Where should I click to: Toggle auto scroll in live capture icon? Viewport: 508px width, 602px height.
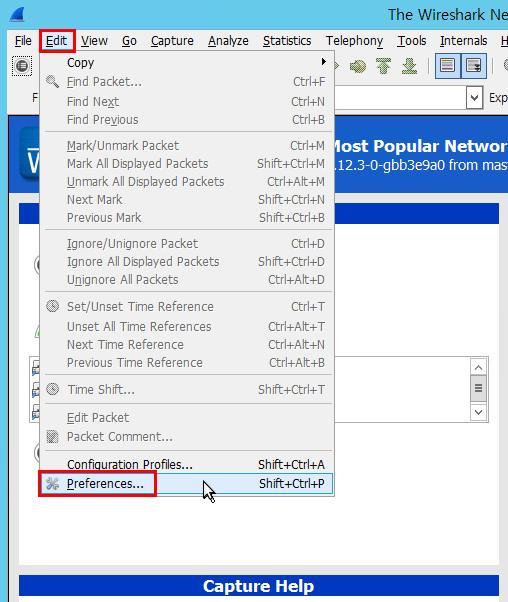(473, 66)
